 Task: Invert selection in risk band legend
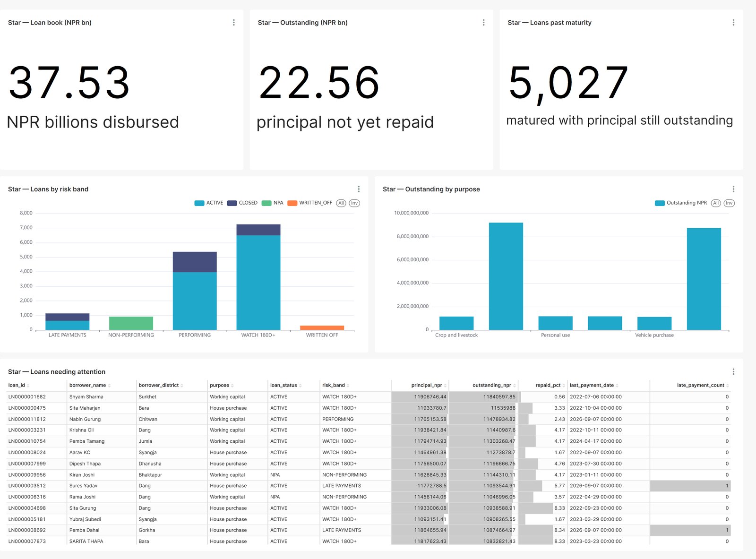(354, 203)
